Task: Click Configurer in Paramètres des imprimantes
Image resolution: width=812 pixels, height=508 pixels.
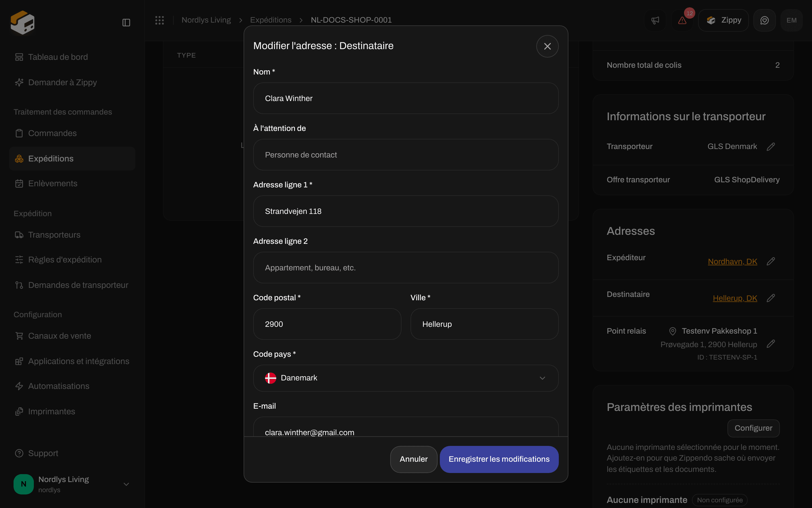Action: pos(753,428)
